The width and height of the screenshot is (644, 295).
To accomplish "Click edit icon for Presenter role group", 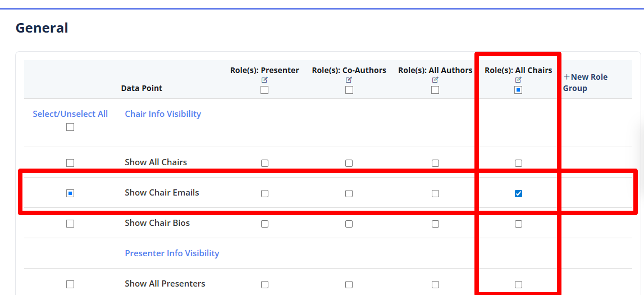I will (264, 80).
